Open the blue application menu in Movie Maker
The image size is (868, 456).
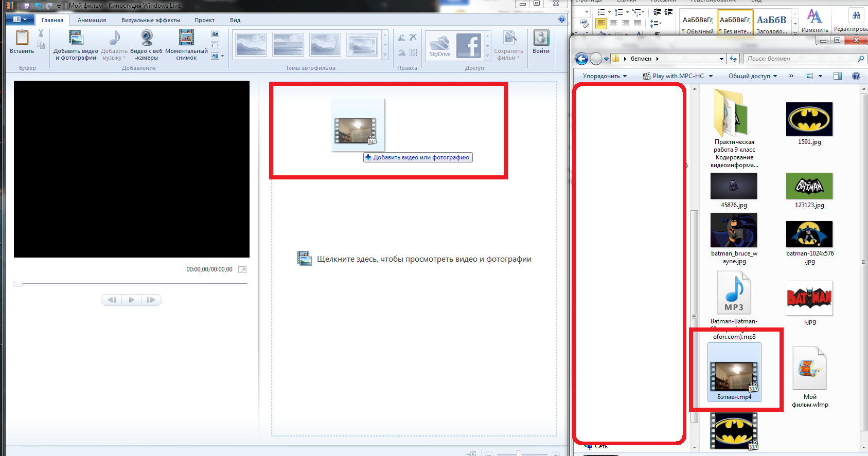(20, 20)
